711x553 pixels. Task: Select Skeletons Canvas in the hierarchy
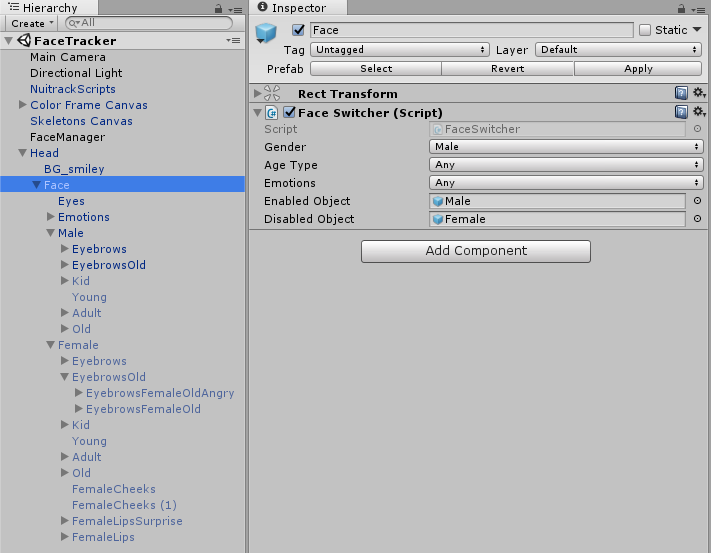tap(81, 121)
